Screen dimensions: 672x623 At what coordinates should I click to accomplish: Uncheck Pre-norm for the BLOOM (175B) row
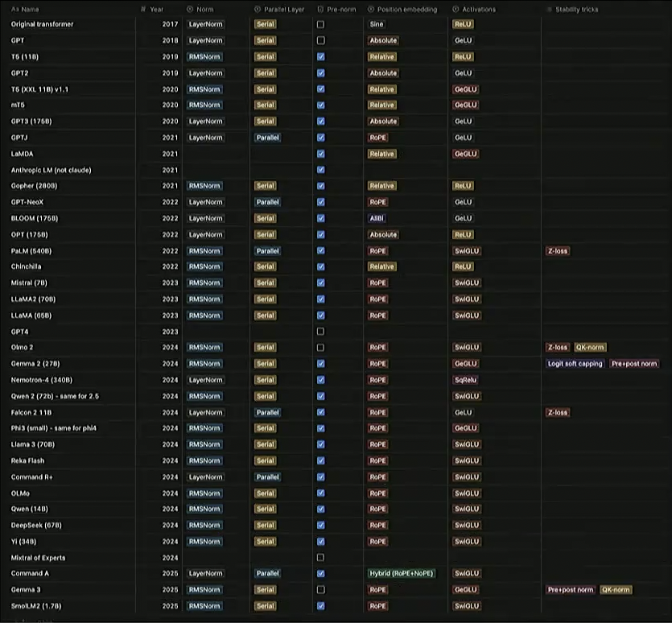click(x=321, y=218)
